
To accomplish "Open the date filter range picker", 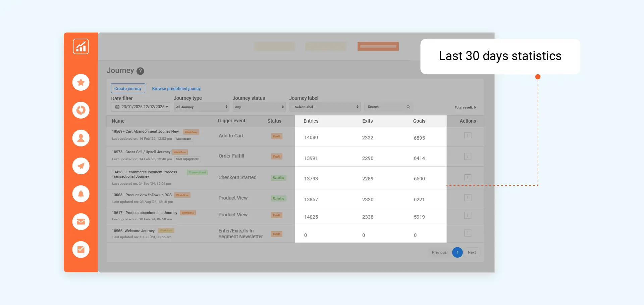I will pos(141,107).
